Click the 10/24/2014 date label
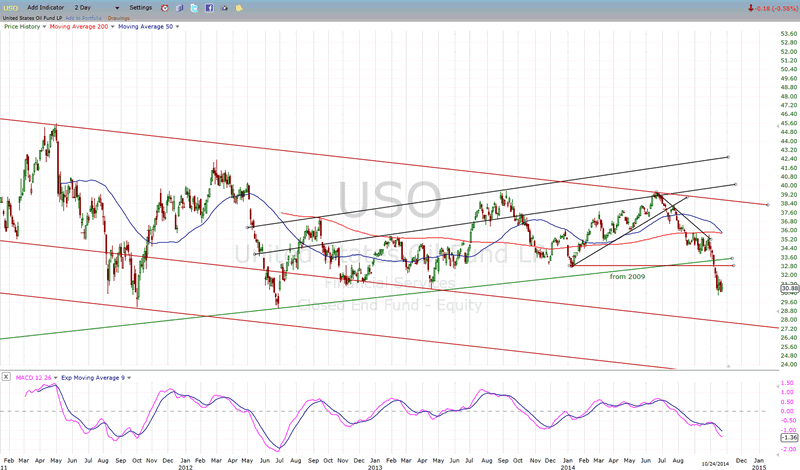 [x=715, y=464]
